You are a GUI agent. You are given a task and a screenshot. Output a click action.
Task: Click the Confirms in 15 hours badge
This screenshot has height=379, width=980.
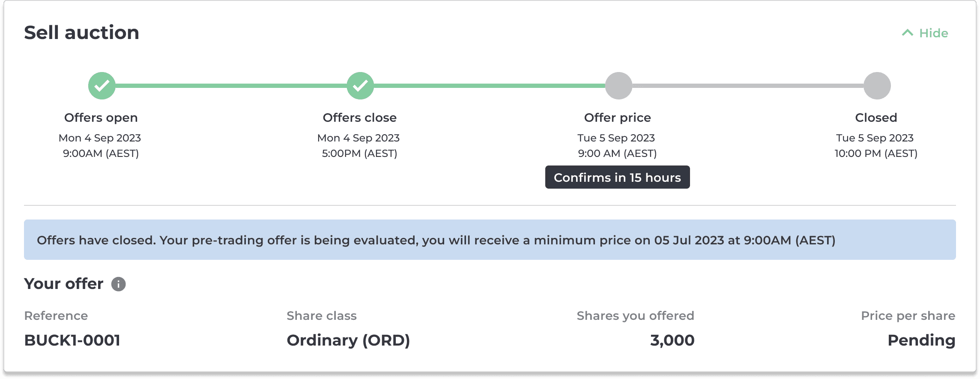(617, 177)
